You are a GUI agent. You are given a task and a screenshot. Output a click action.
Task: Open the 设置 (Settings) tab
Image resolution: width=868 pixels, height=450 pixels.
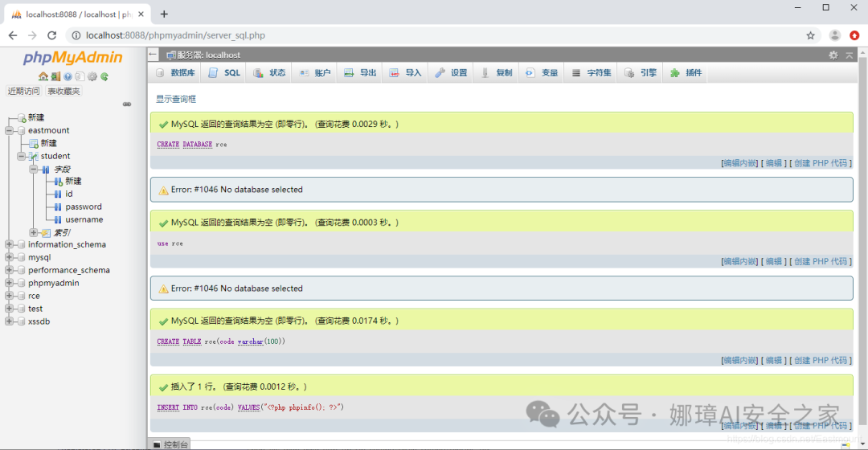click(451, 73)
